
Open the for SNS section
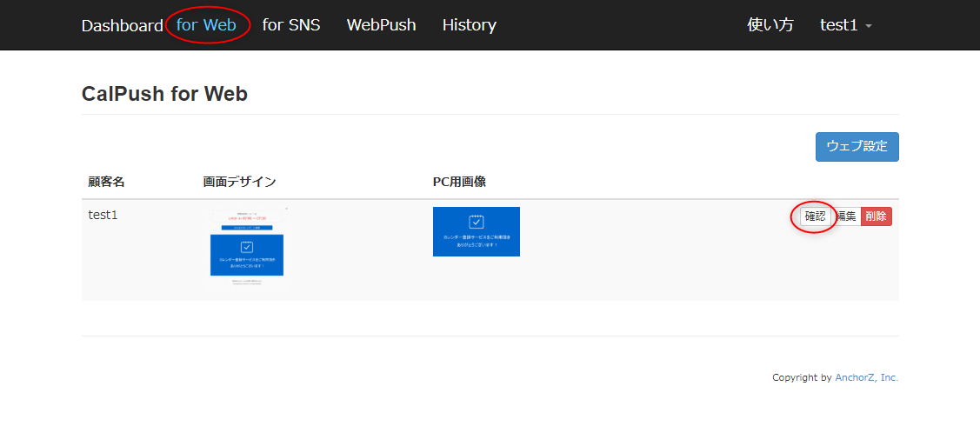291,25
